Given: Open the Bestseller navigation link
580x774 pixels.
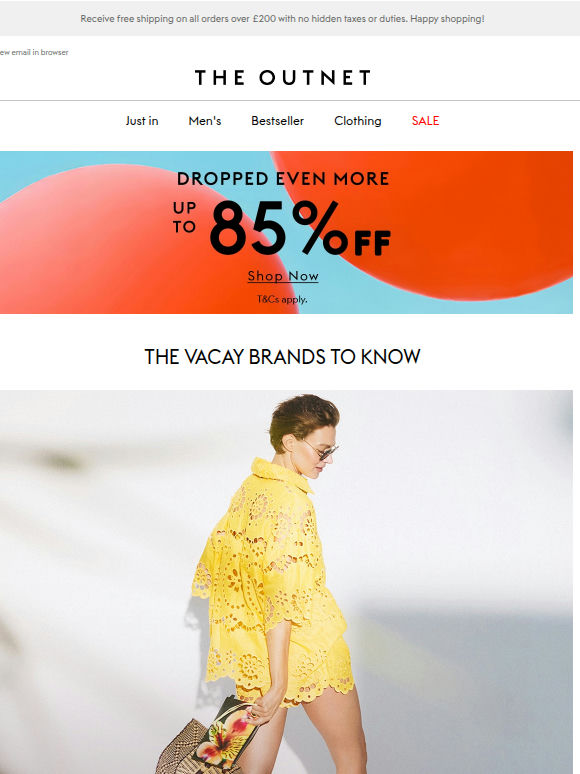Looking at the screenshot, I should pyautogui.click(x=277, y=121).
